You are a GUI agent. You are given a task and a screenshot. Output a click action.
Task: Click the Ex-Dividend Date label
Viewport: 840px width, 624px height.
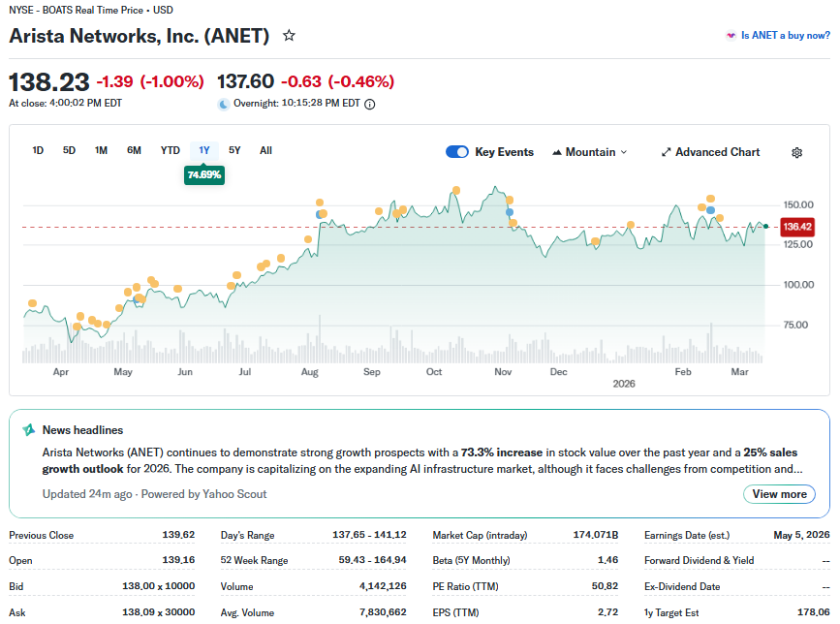click(682, 586)
